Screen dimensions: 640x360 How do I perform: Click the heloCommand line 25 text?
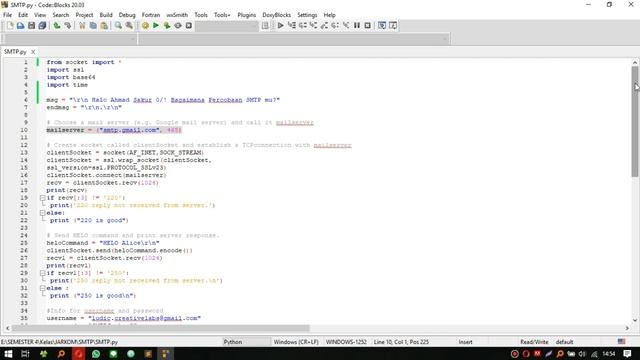tap(103, 243)
